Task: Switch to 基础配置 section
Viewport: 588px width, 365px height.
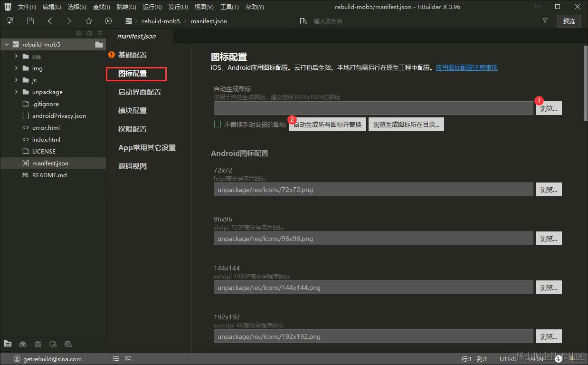Action: coord(133,55)
